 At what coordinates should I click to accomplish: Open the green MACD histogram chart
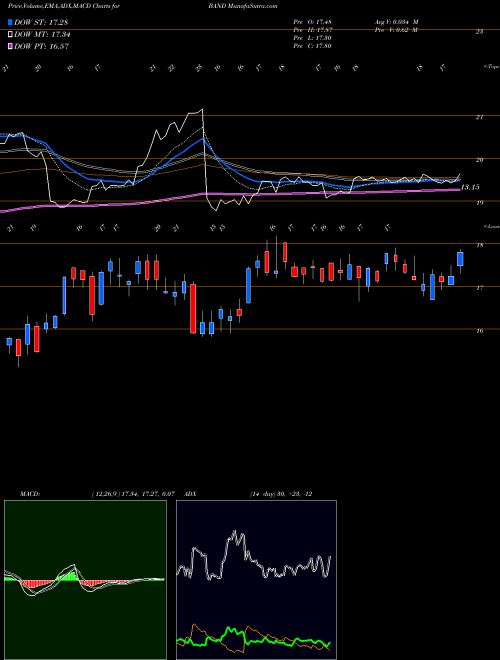click(85, 580)
